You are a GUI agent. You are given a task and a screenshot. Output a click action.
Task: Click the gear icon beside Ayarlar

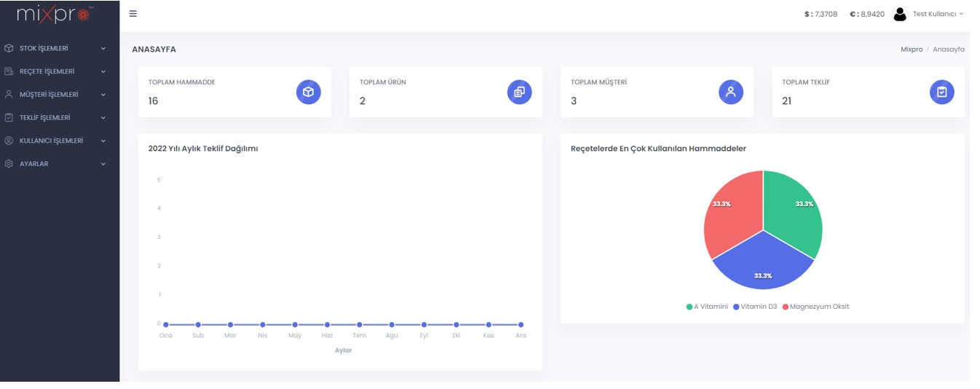pyautogui.click(x=9, y=164)
